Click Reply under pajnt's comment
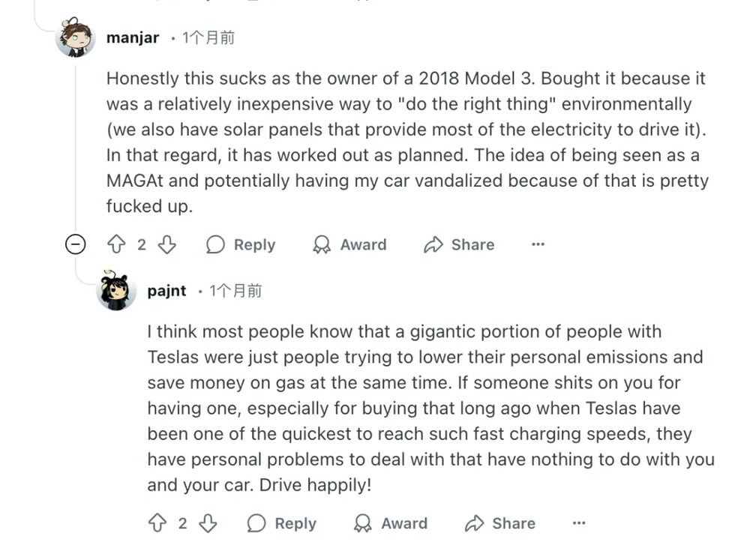The width and height of the screenshot is (750, 560). coord(282,523)
